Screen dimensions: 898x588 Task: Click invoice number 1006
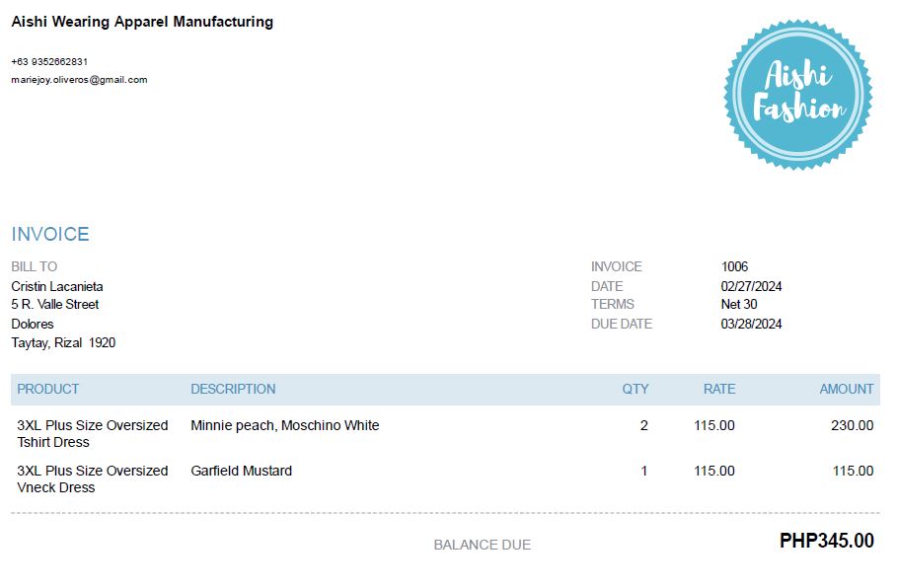pyautogui.click(x=734, y=266)
